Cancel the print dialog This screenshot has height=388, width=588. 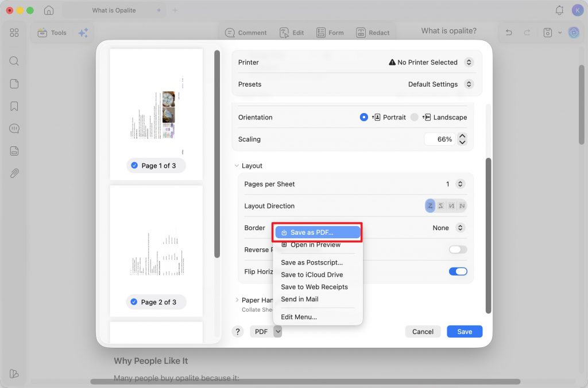(x=423, y=331)
